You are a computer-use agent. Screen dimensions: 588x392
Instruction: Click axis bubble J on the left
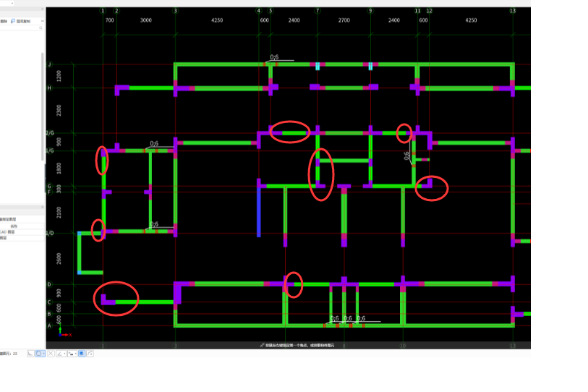click(49, 64)
